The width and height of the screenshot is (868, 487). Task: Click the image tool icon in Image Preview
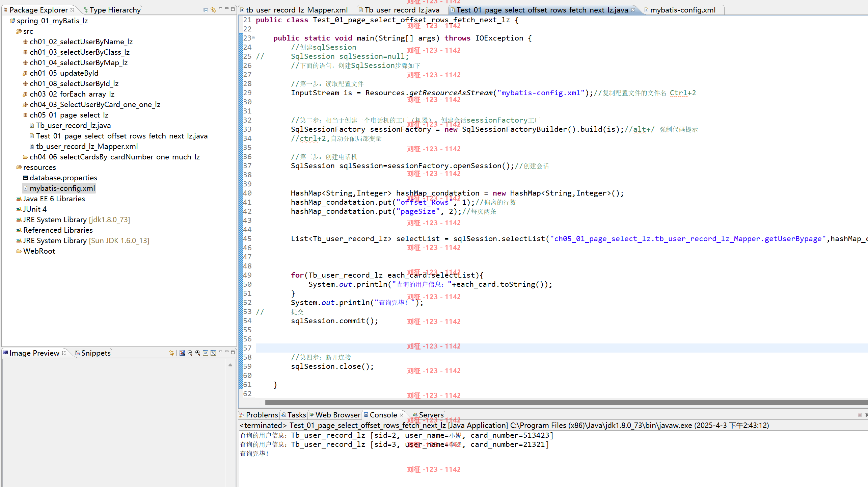(182, 353)
